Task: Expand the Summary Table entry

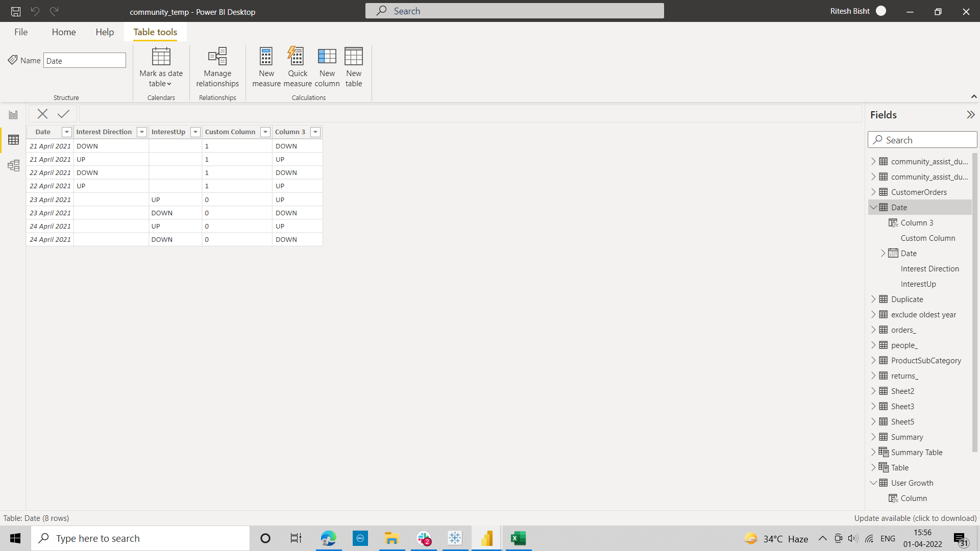Action: [873, 453]
